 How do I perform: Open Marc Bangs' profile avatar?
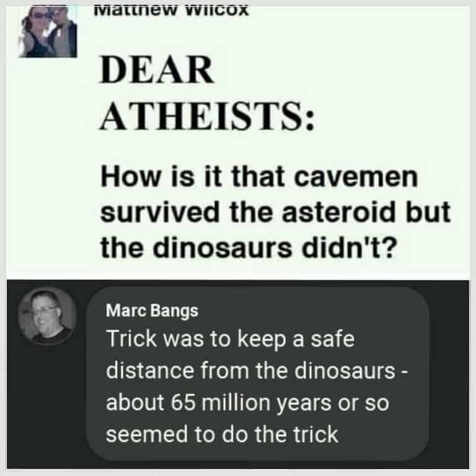47,316
